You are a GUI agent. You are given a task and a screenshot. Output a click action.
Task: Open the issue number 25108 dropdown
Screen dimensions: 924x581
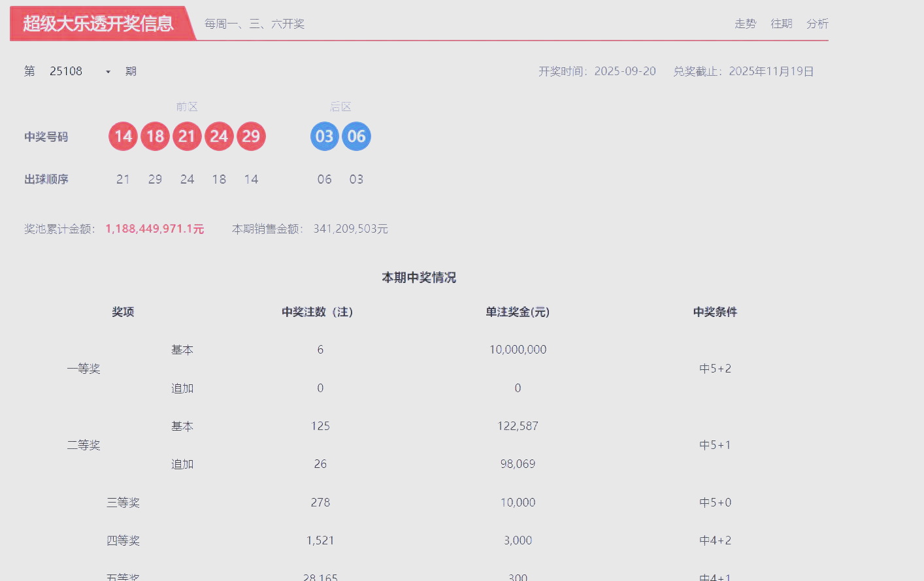coord(67,71)
